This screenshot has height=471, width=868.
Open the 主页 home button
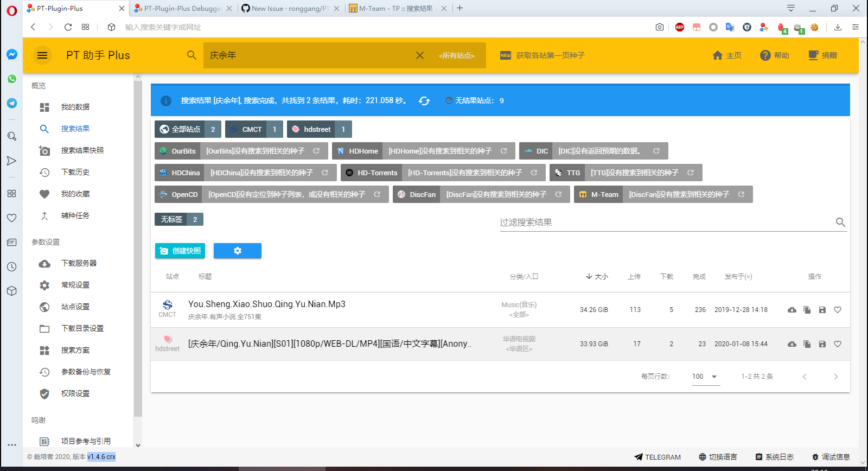pos(727,55)
